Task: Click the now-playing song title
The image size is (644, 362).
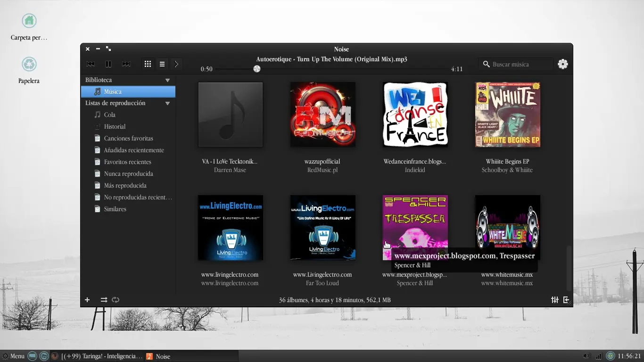Action: coord(331,59)
